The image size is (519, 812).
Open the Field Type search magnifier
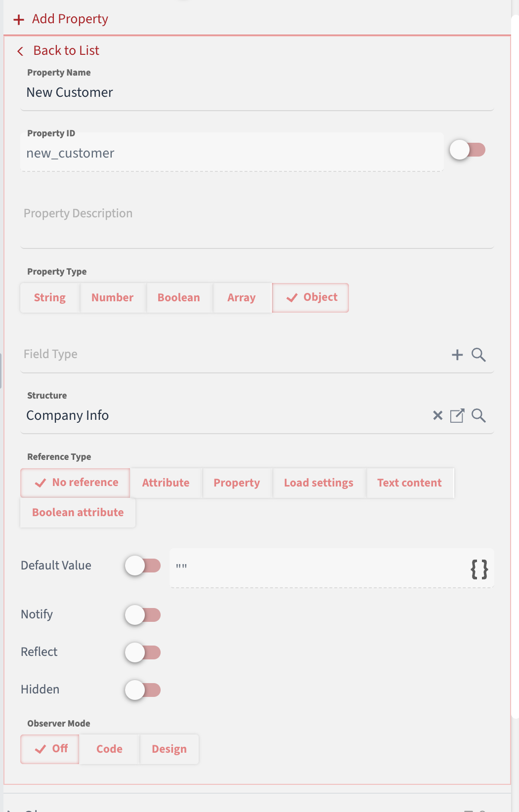coord(477,355)
